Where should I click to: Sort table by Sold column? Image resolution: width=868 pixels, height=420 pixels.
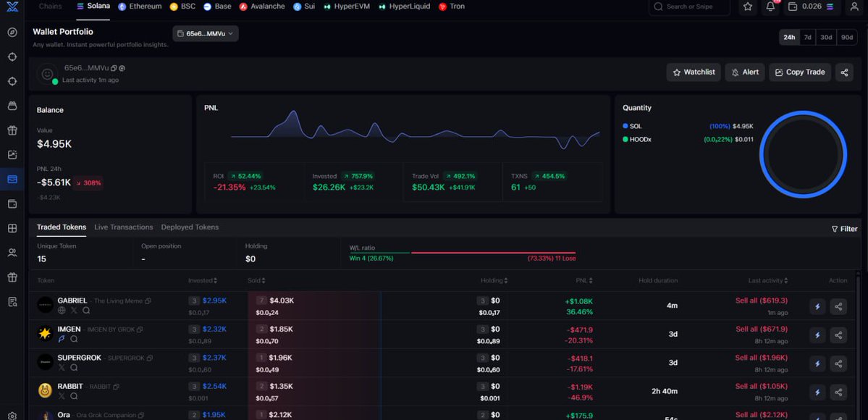coord(256,280)
